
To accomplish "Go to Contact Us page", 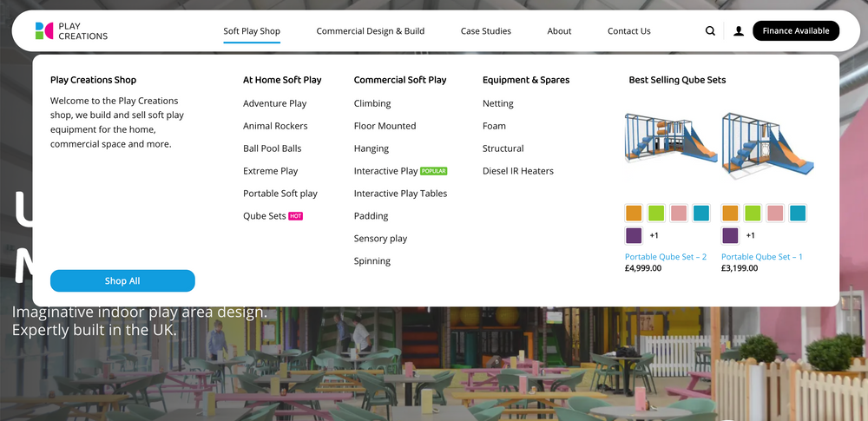I will 628,31.
